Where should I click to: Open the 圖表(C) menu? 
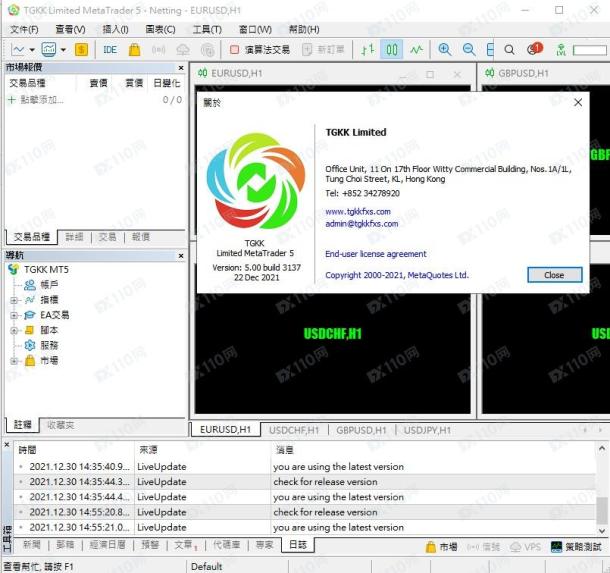point(160,30)
